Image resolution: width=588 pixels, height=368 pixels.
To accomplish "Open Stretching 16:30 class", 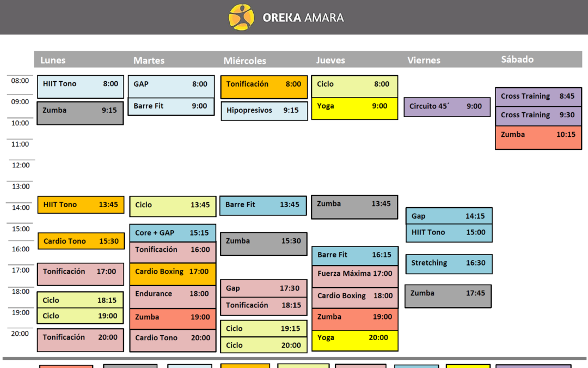I will coord(449,264).
